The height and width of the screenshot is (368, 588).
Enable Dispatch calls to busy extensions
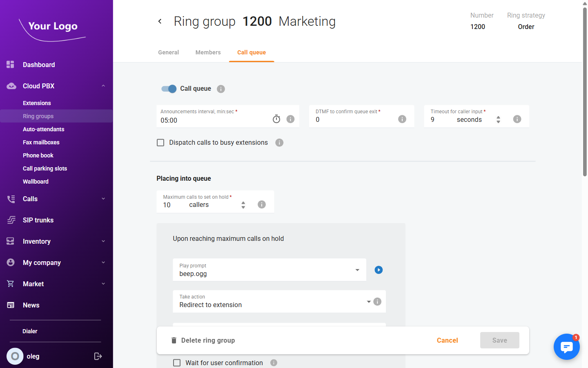[160, 142]
